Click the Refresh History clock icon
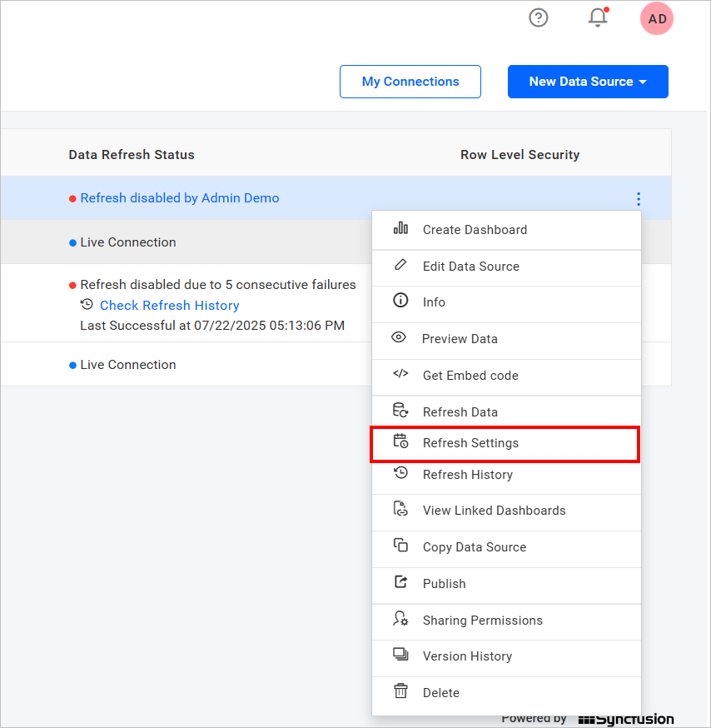This screenshot has height=728, width=711. coord(400,473)
